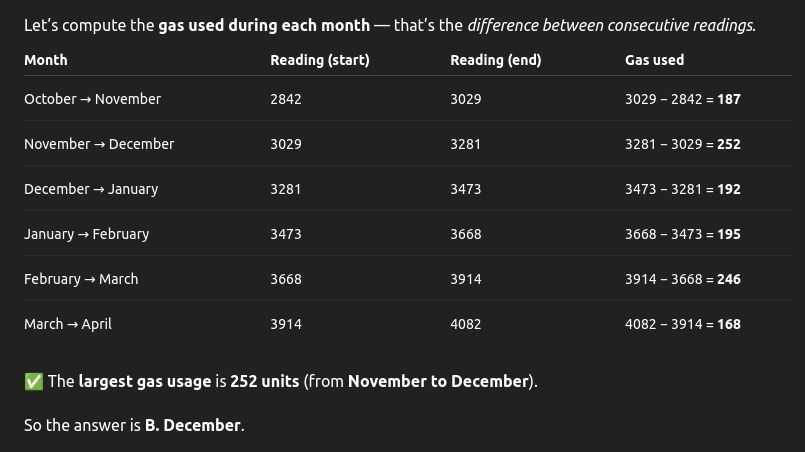Select the Gas used column header
This screenshot has height=452, width=805.
(x=654, y=60)
